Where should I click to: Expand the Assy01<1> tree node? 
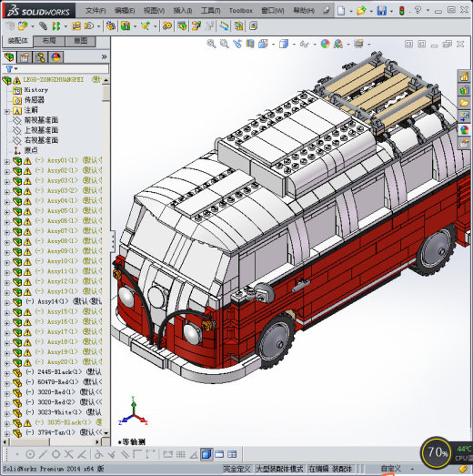[x=7, y=162]
